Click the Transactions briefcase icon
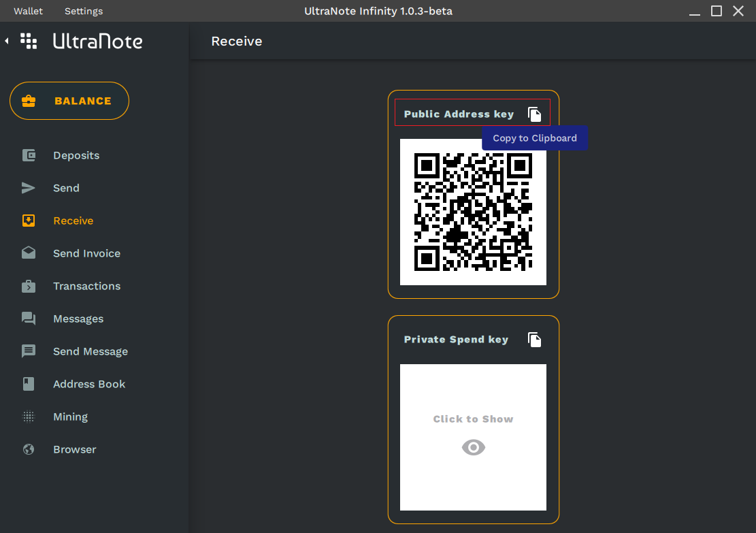 click(29, 286)
